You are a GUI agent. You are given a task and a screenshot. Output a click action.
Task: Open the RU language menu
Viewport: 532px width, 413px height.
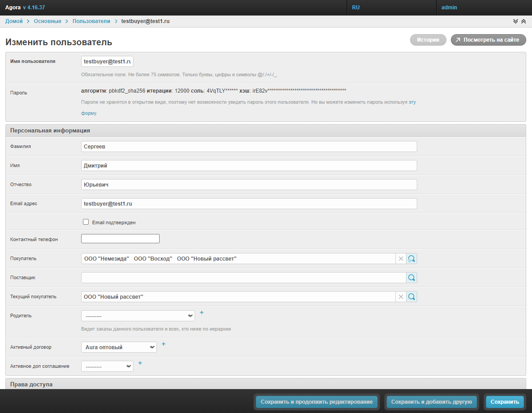356,8
